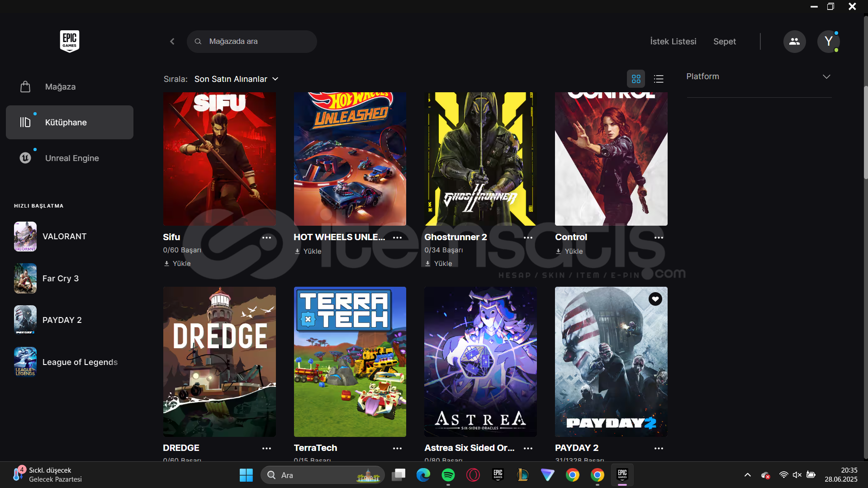The width and height of the screenshot is (868, 488).
Task: Click the Epic Games logo
Action: click(70, 41)
